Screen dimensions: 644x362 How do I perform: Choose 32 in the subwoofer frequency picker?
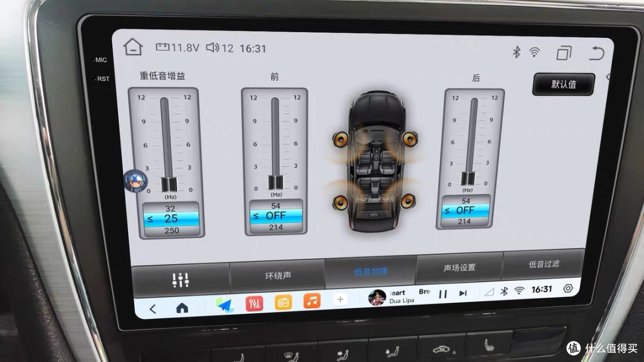170,208
